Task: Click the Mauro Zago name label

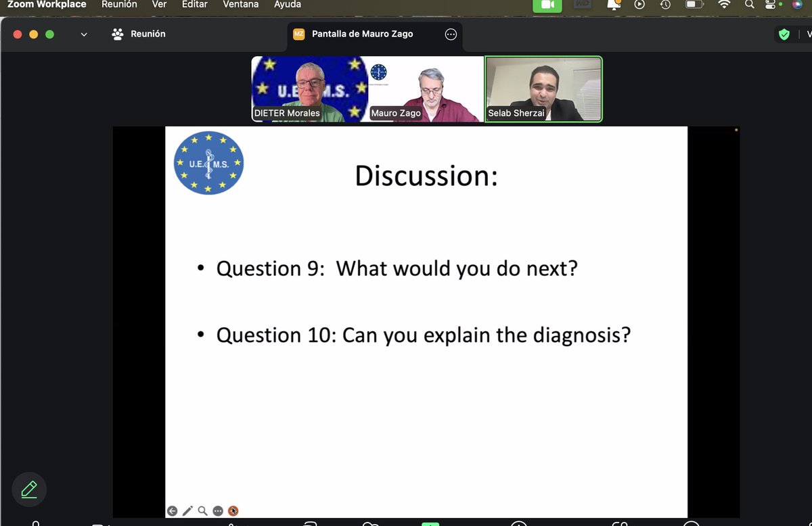Action: pos(396,113)
